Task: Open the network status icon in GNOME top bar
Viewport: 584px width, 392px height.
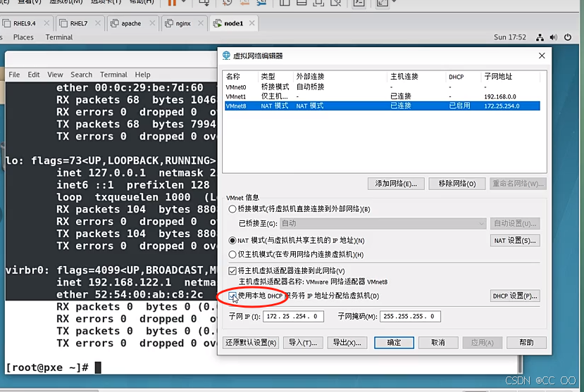Action: pyautogui.click(x=540, y=37)
